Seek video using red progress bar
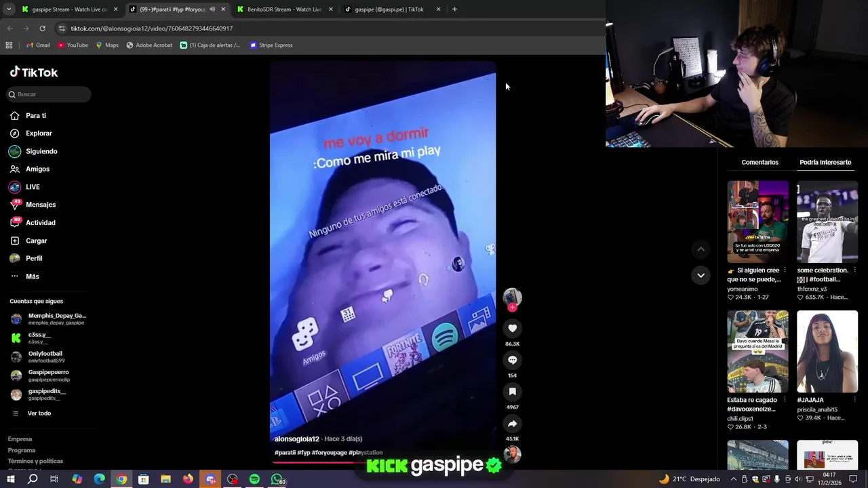Screen dimensions: 868x488 382,463
